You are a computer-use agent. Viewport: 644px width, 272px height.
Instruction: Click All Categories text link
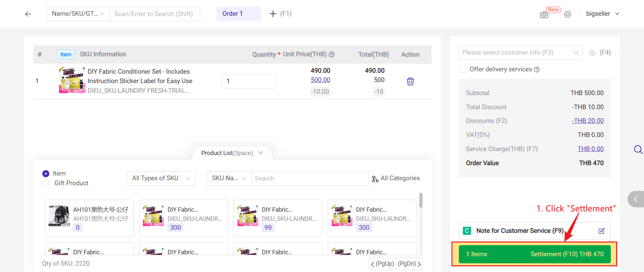400,178
